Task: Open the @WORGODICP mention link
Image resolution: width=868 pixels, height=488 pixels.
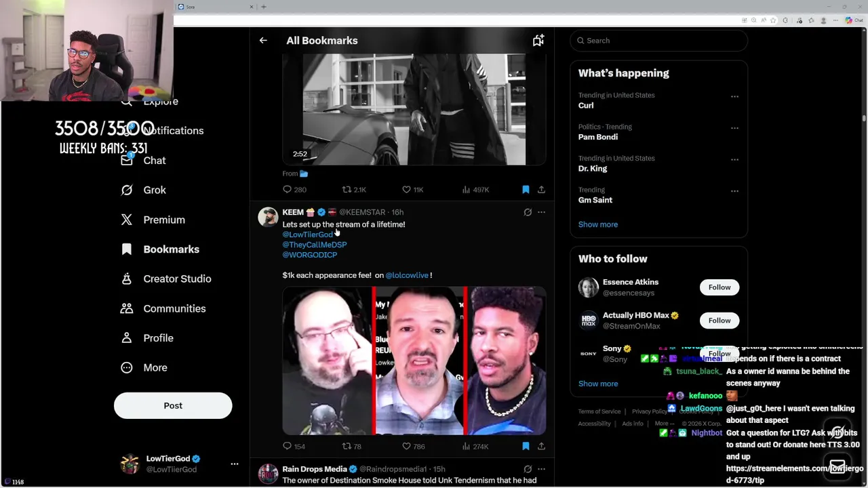Action: pos(309,255)
